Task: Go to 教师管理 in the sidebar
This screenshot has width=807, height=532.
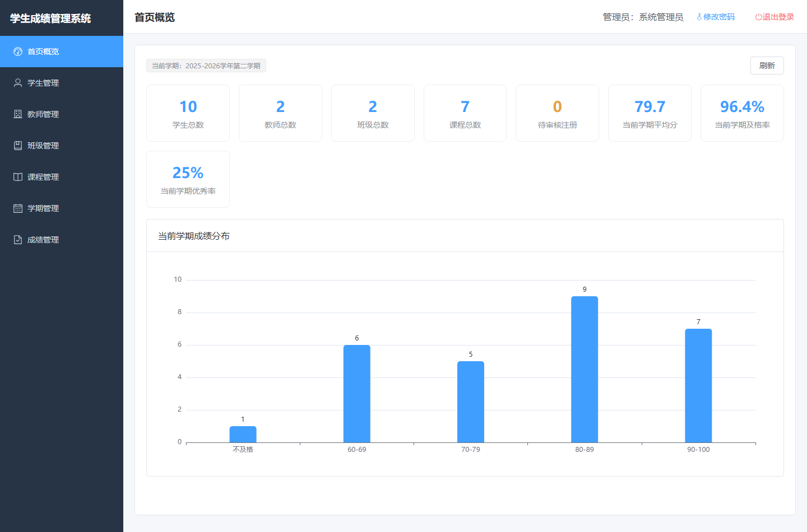Action: pos(62,114)
